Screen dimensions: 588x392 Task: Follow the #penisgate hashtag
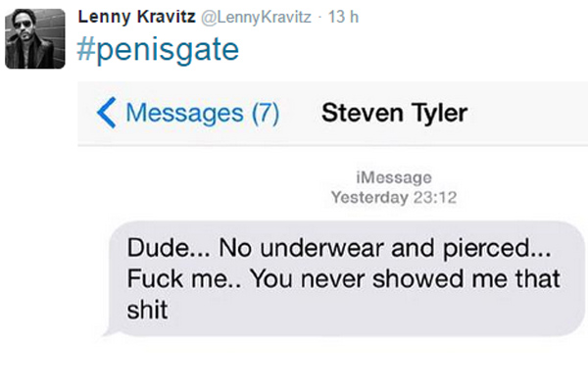(x=158, y=50)
